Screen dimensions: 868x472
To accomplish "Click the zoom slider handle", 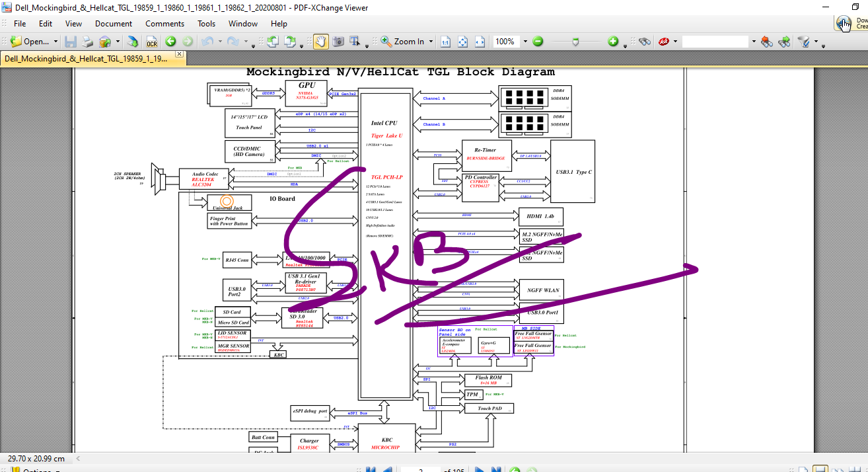I will [576, 41].
